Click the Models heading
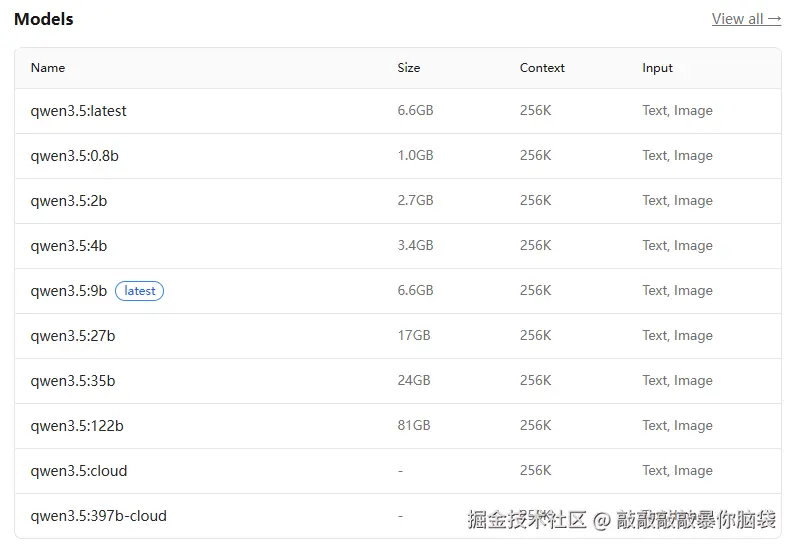Viewport: 792px width, 547px height. (x=44, y=19)
